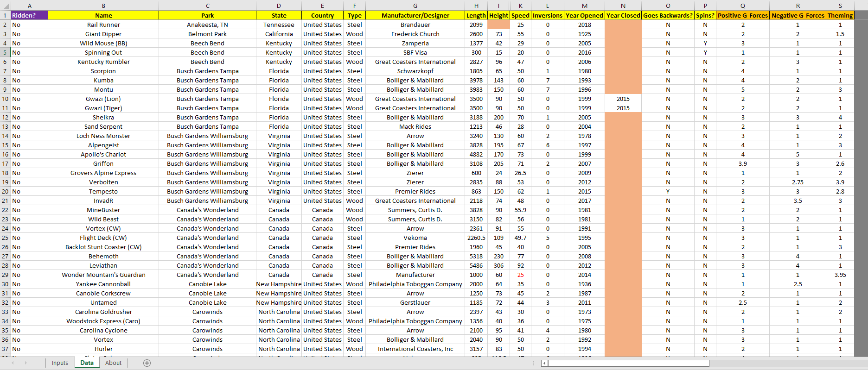
Task: Open the About sheet tab
Action: [x=113, y=363]
